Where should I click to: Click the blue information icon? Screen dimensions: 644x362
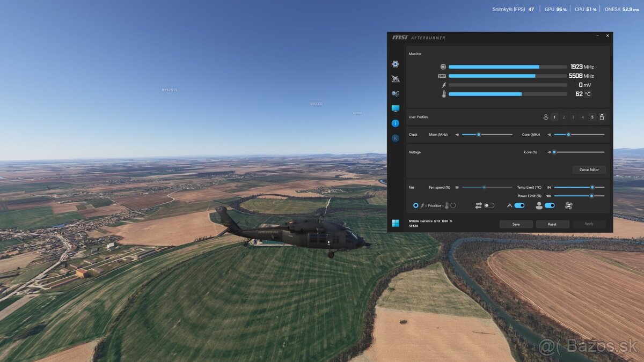pyautogui.click(x=396, y=123)
